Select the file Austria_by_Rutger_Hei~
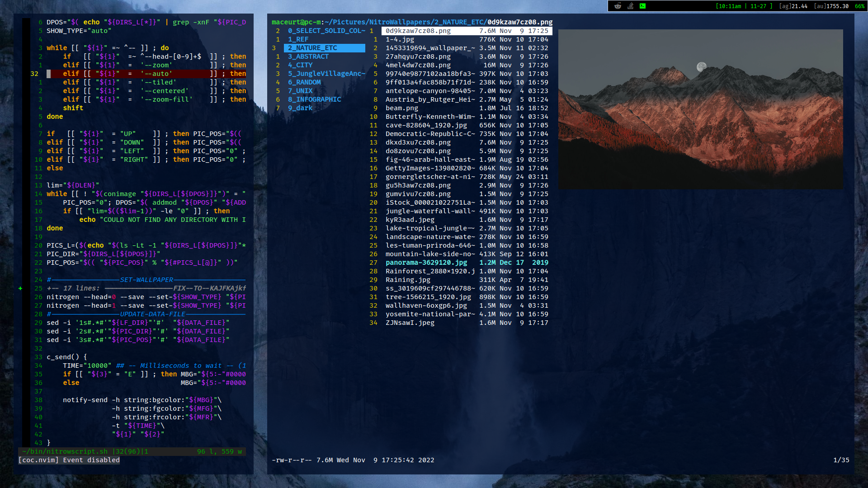 pyautogui.click(x=467, y=99)
